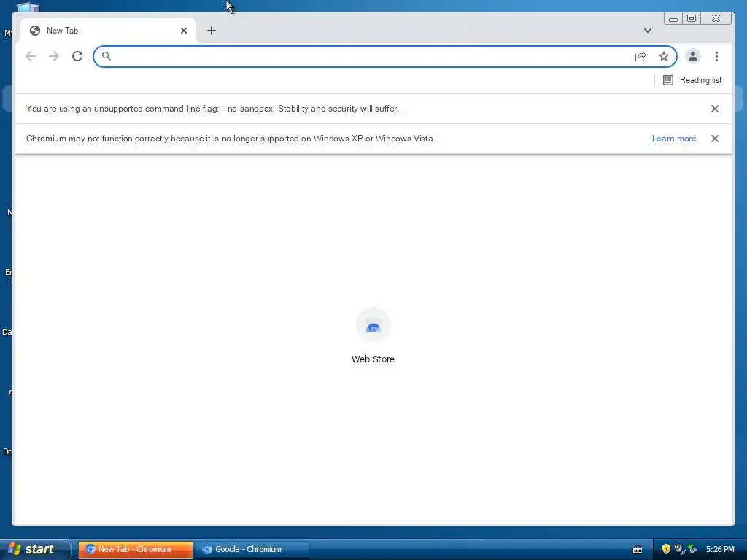Click the taskbar clock showing 5:26 PM
Viewport: 747px width, 560px height.
click(x=720, y=549)
